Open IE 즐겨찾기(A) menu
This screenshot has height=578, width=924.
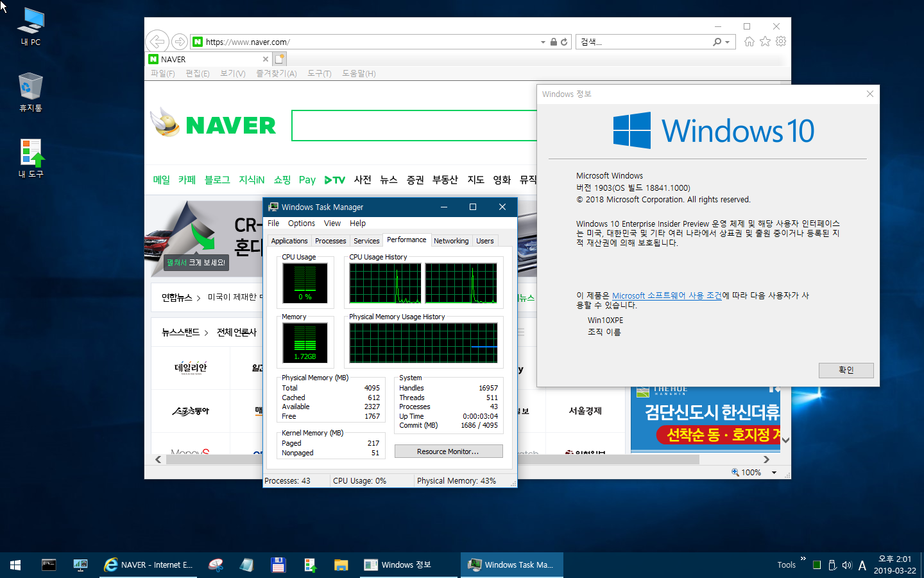pos(277,74)
